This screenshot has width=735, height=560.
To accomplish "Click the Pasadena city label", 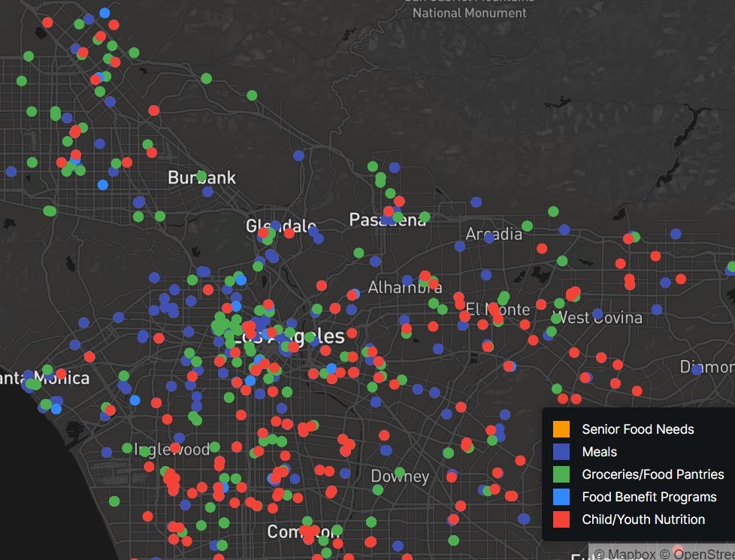I will coord(387,220).
